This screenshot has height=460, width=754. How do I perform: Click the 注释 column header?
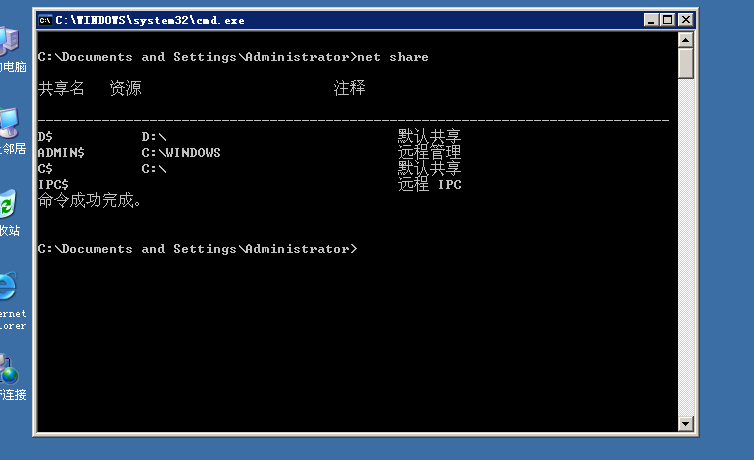coord(350,88)
